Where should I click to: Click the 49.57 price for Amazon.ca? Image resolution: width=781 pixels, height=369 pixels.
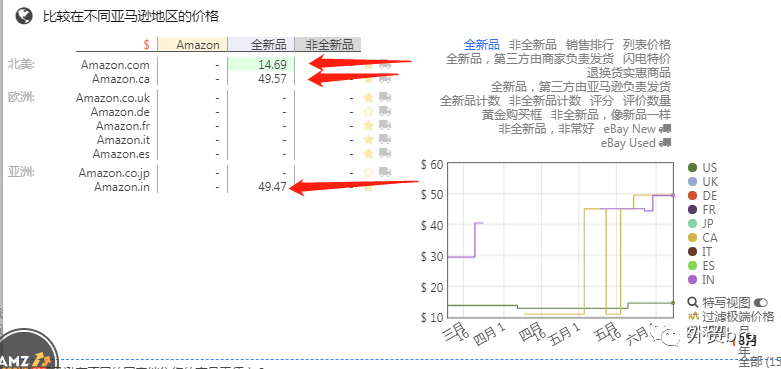tap(272, 79)
